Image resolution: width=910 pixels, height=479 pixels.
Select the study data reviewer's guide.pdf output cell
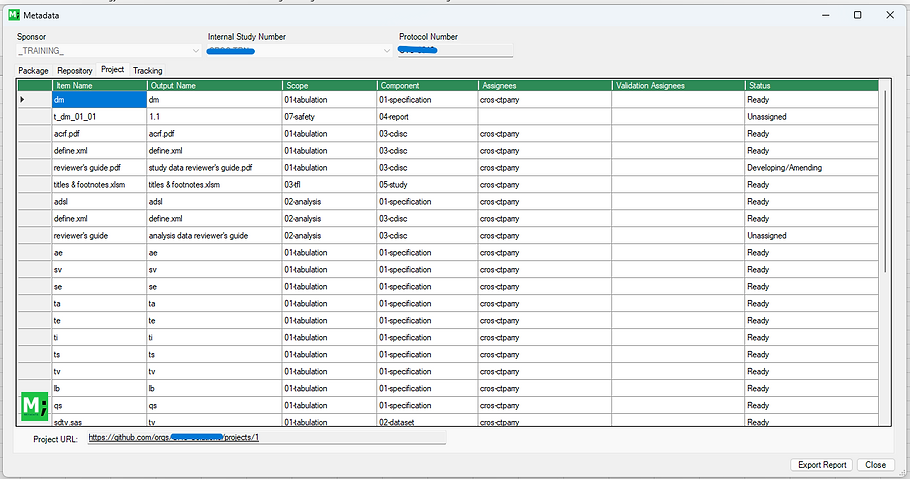pos(215,168)
